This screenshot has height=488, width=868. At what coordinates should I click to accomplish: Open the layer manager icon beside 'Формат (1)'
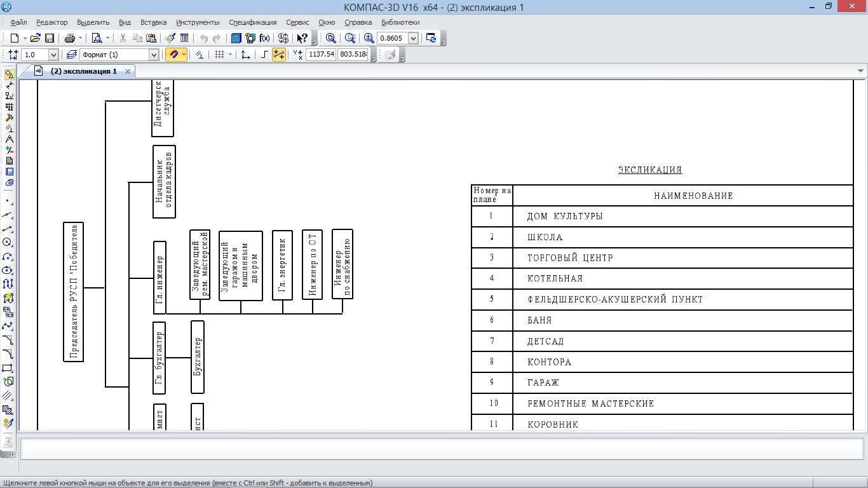click(71, 55)
